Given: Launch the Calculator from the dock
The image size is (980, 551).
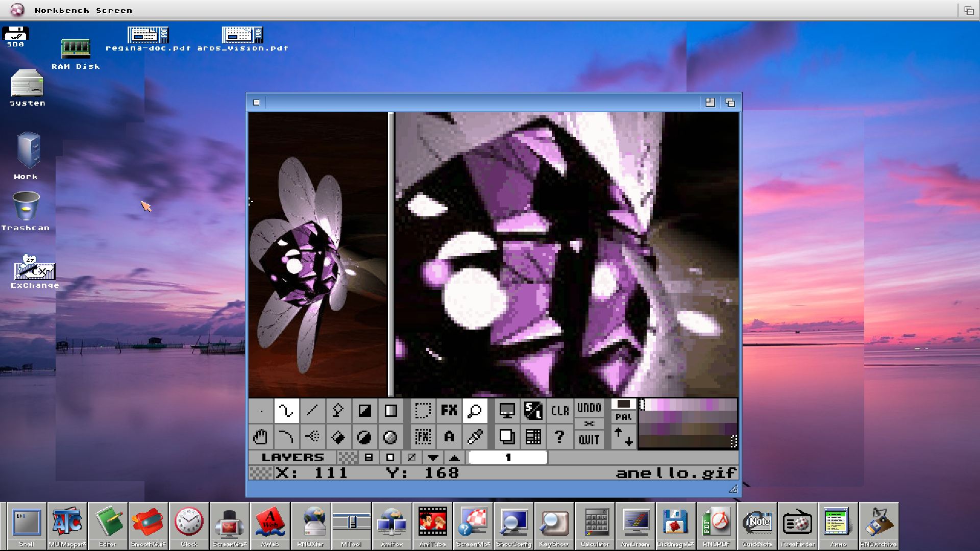Looking at the screenshot, I should 596,523.
